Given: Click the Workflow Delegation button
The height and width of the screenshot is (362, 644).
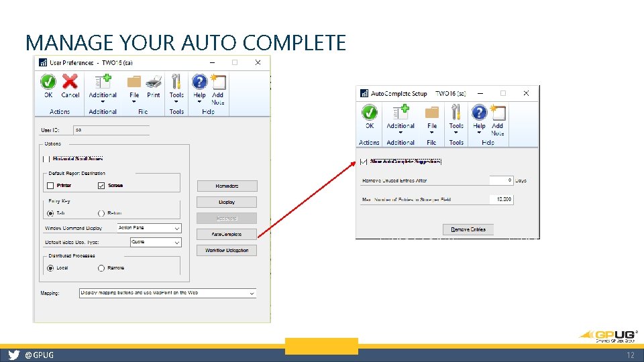Looking at the screenshot, I should (x=227, y=250).
